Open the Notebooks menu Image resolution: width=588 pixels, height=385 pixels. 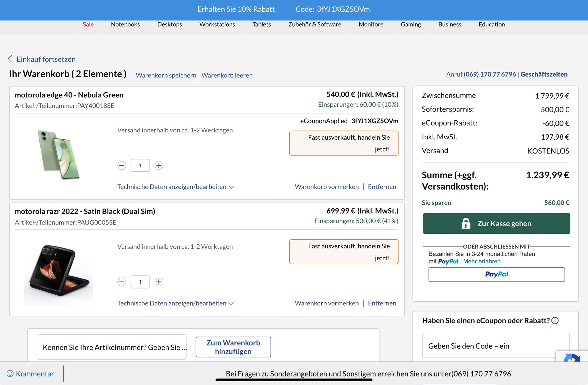coord(125,25)
